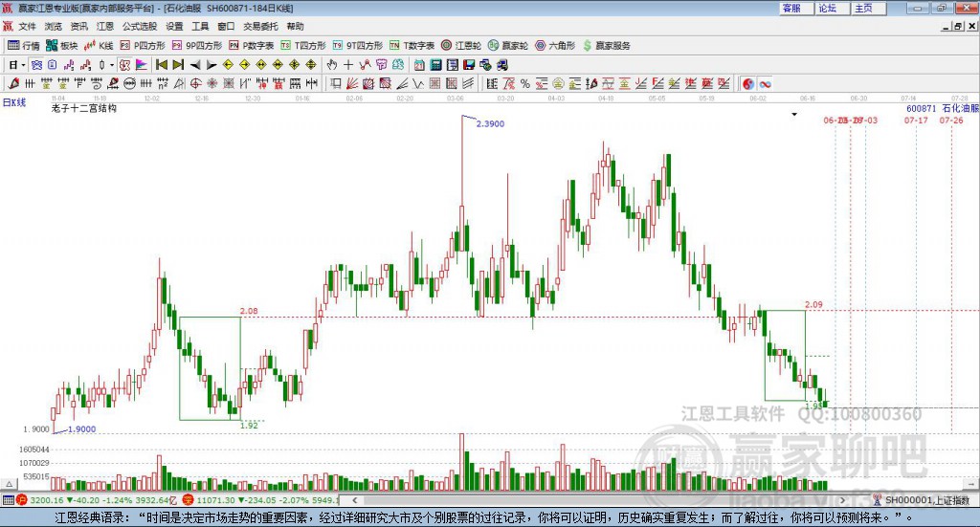Open the 帮助 menu

(295, 26)
